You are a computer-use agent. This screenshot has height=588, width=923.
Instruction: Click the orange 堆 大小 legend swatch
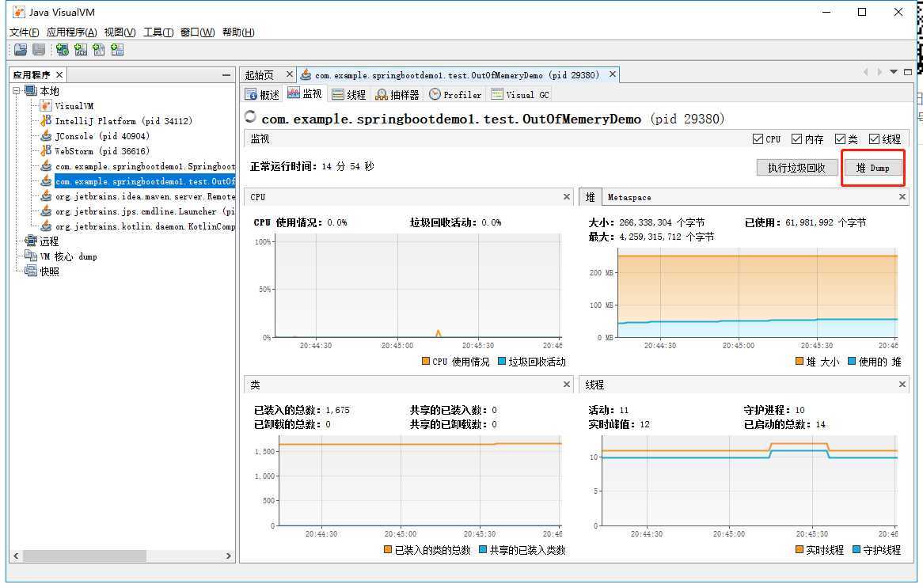coord(800,361)
